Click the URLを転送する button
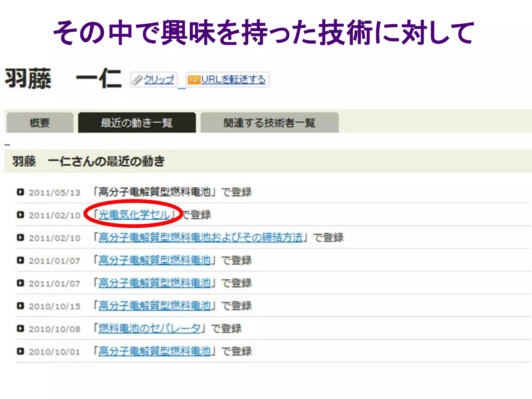 click(228, 79)
